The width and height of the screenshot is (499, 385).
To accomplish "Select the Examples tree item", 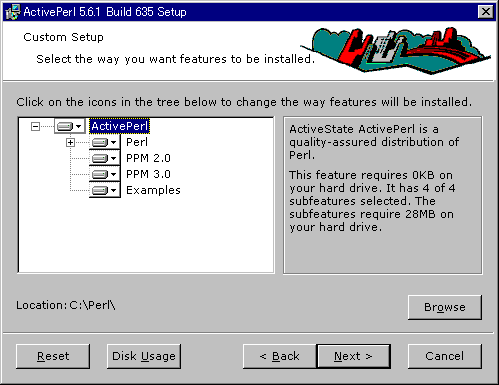I will [x=153, y=190].
